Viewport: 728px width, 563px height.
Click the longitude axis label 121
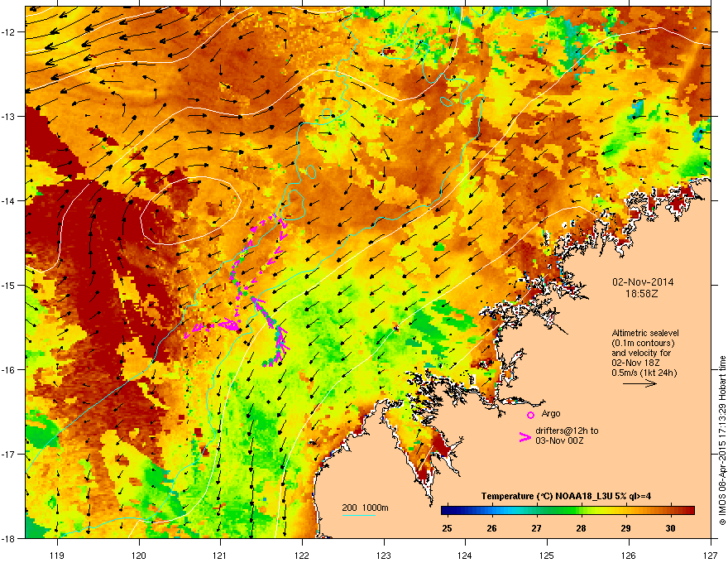pyautogui.click(x=220, y=555)
